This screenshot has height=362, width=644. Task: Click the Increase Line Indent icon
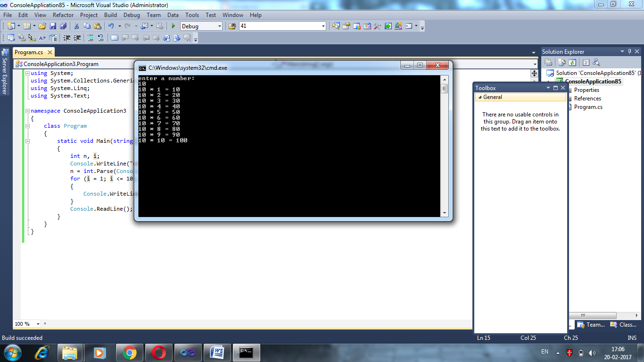point(77,38)
